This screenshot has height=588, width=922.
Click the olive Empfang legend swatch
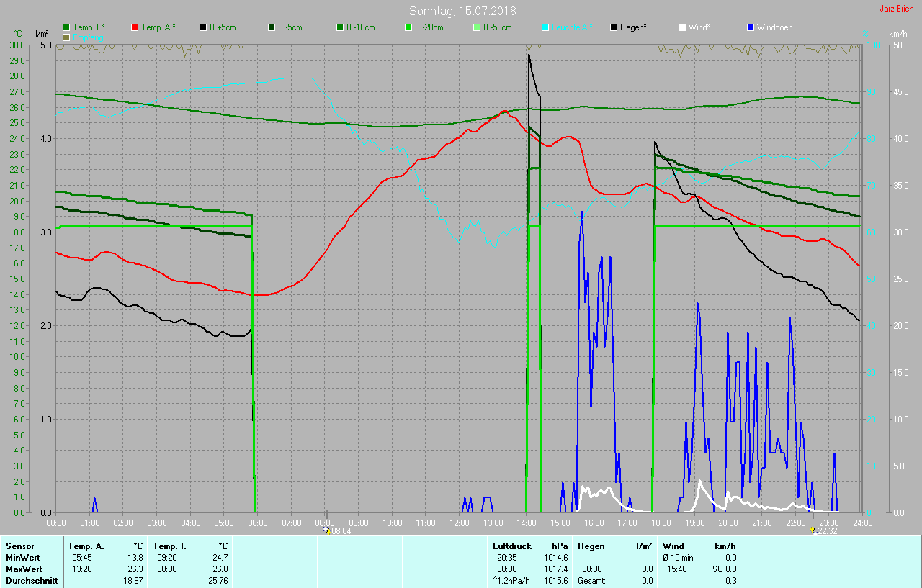point(67,37)
